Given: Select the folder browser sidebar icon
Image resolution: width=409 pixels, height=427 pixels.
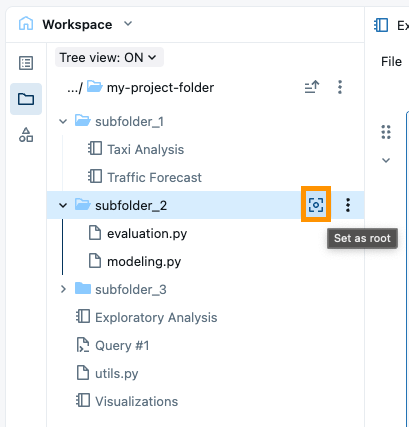Looking at the screenshot, I should click(x=26, y=99).
